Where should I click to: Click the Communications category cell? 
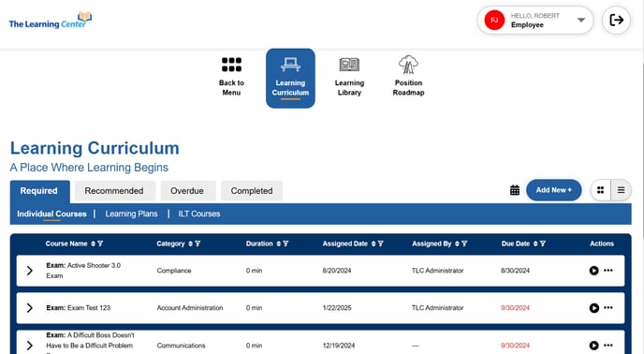[x=182, y=346]
